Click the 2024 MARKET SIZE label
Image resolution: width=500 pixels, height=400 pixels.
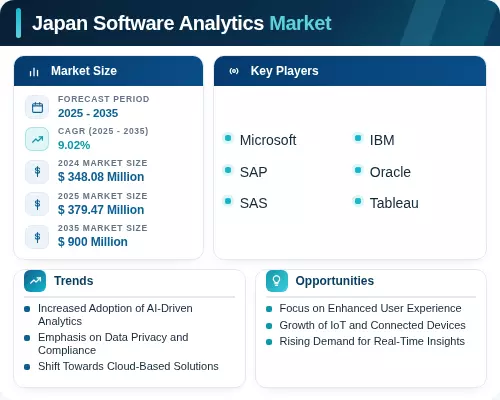[x=103, y=163]
